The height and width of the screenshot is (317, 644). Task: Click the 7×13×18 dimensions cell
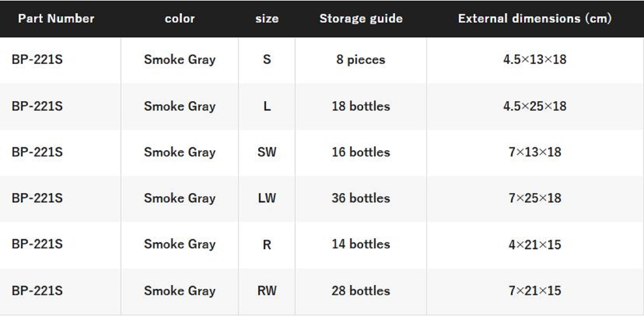[x=535, y=152]
